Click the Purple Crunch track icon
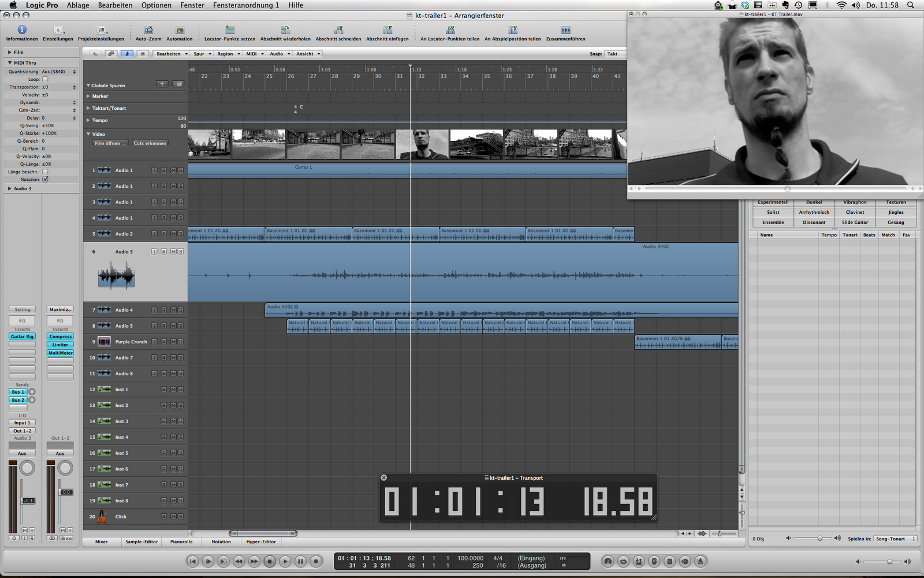The height and width of the screenshot is (578, 924). click(104, 342)
